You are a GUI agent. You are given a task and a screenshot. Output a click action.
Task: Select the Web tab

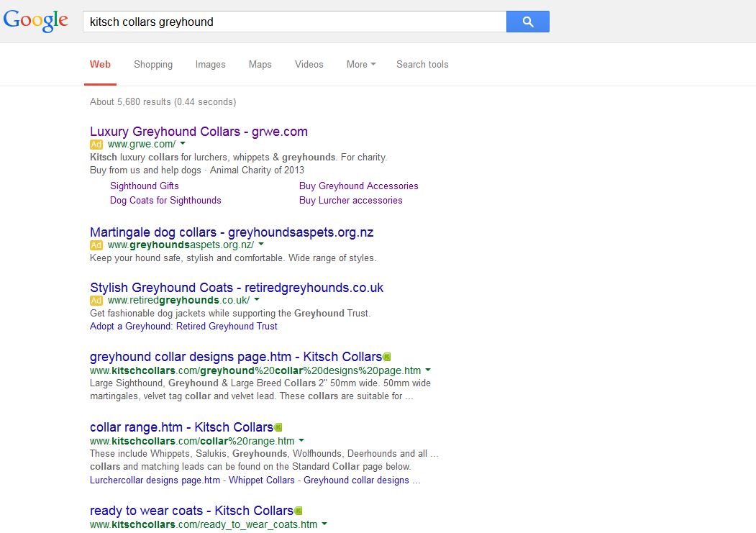click(x=100, y=64)
